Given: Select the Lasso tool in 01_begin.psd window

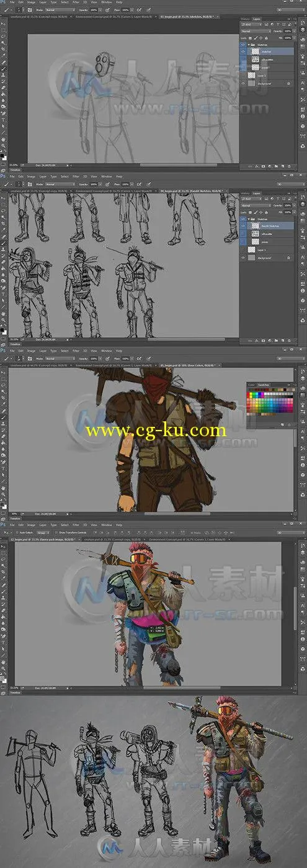Looking at the screenshot, I should pos(4,37).
